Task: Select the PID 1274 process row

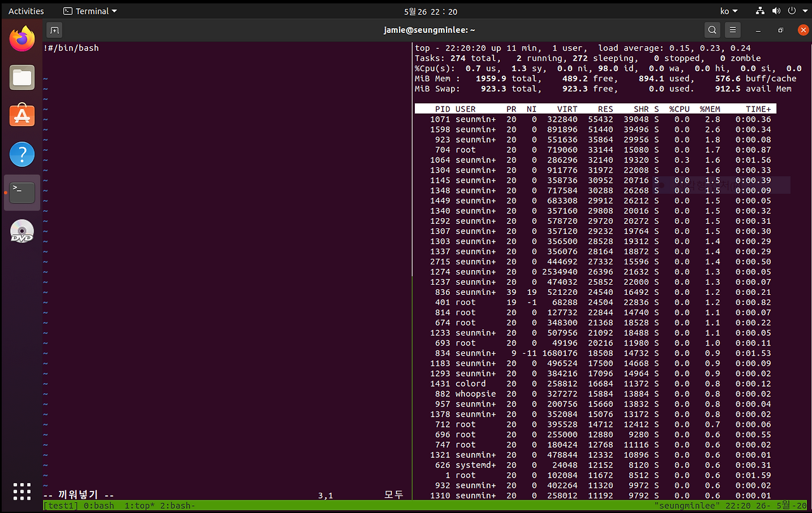Action: (x=596, y=271)
